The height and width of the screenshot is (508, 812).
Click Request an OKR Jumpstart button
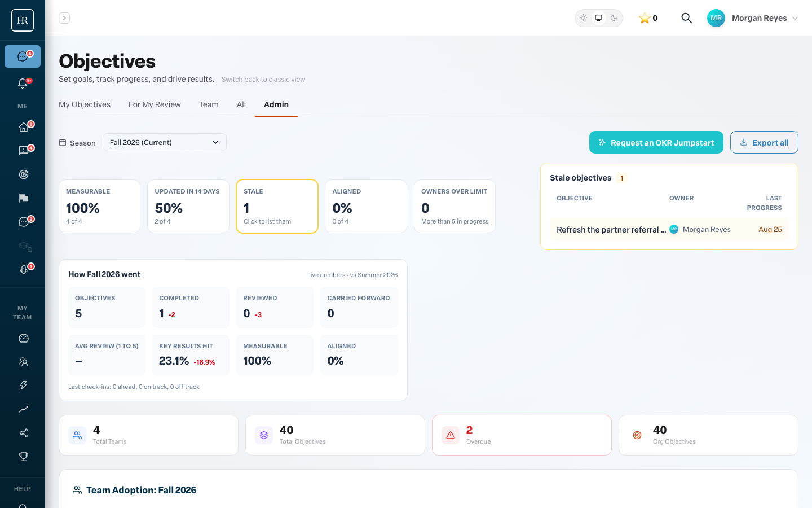pos(656,142)
